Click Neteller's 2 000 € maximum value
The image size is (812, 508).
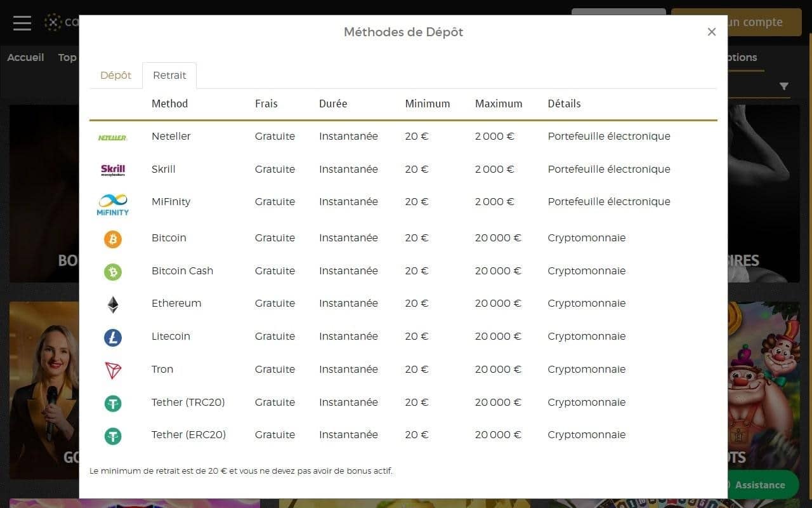point(495,136)
